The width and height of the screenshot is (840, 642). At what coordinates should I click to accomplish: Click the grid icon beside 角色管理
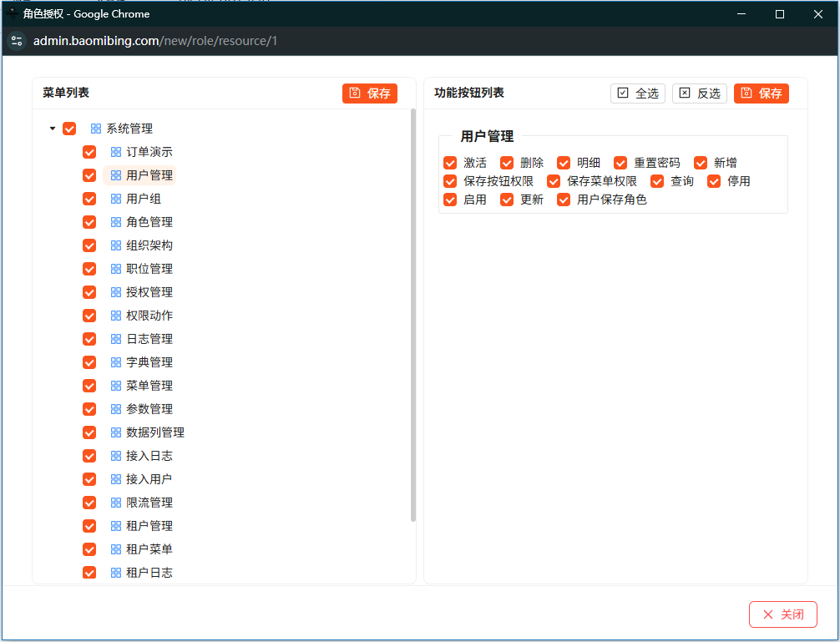pyautogui.click(x=116, y=222)
